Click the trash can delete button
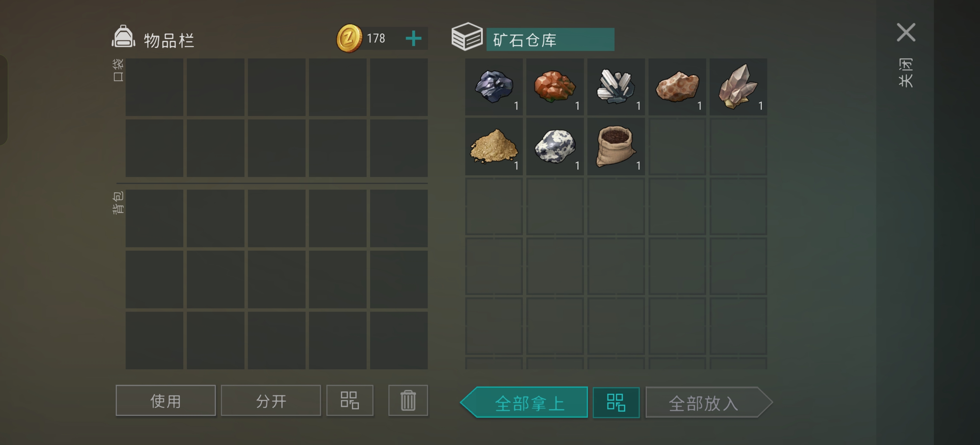The height and width of the screenshot is (445, 980). [x=408, y=401]
